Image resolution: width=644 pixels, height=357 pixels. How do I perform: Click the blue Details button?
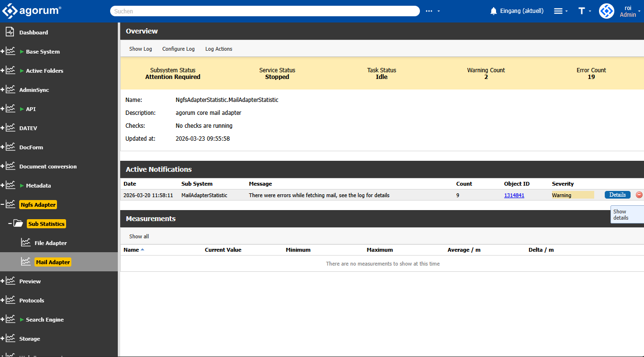pyautogui.click(x=617, y=195)
